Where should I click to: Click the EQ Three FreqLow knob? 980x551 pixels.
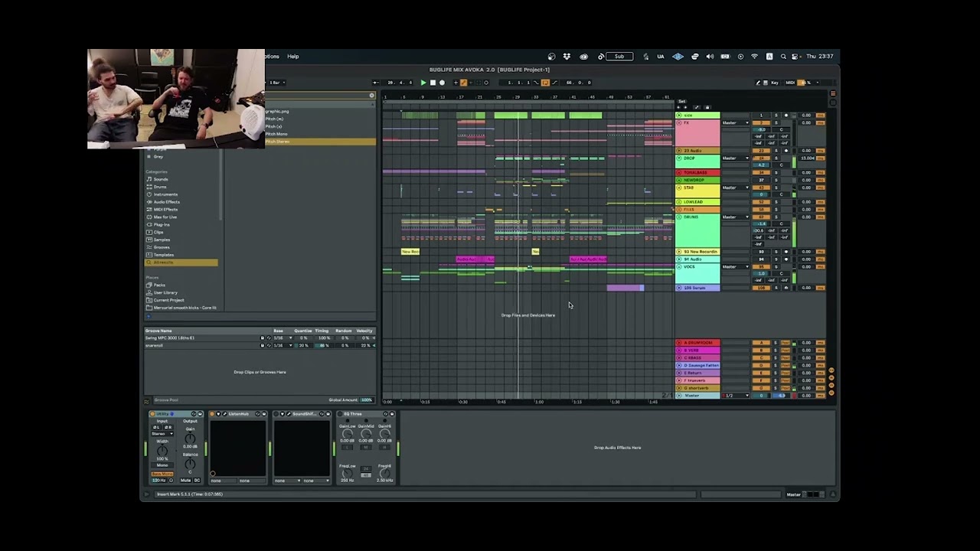click(348, 474)
